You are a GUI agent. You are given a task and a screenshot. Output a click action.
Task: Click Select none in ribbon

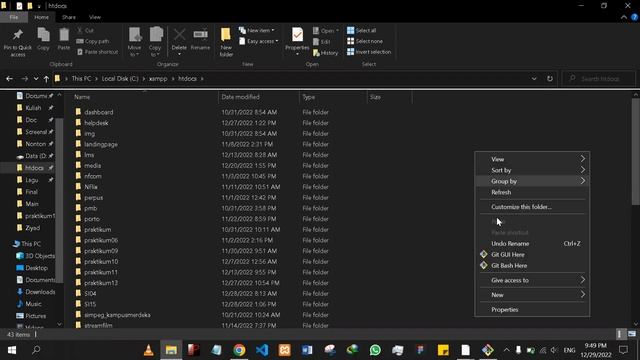[365, 41]
